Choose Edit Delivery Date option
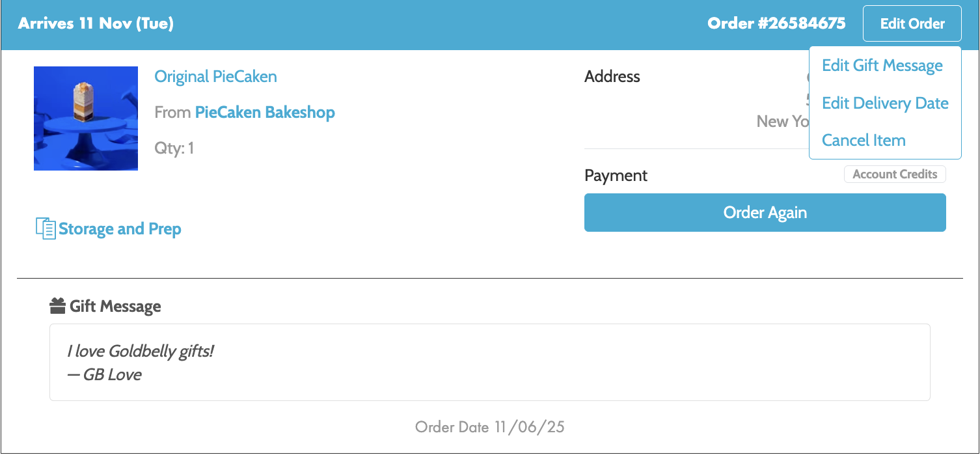Image resolution: width=980 pixels, height=457 pixels. click(885, 103)
